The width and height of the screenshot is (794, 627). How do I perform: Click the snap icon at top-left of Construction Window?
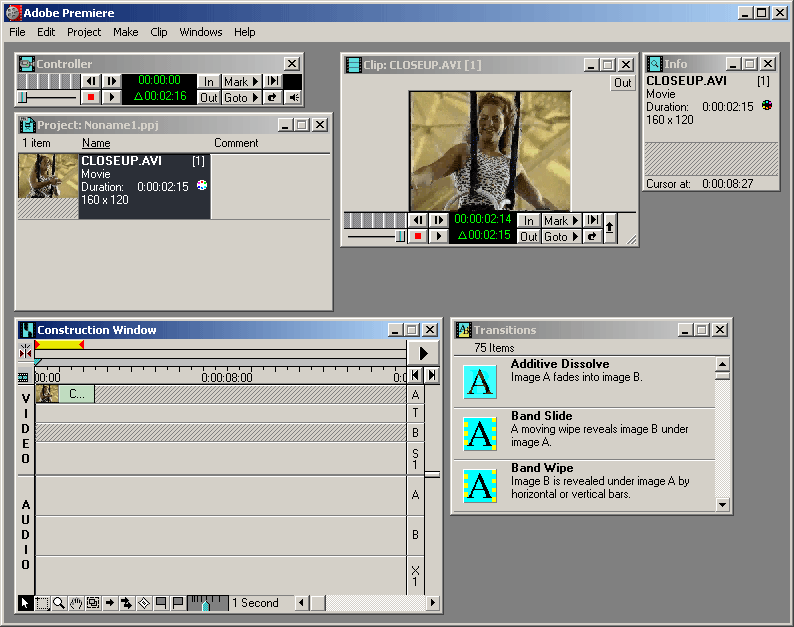click(x=25, y=350)
